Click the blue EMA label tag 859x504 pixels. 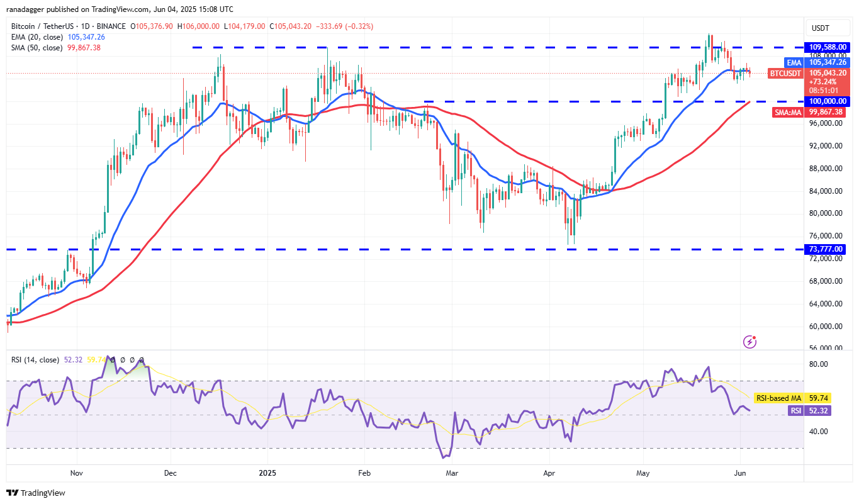tap(795, 62)
